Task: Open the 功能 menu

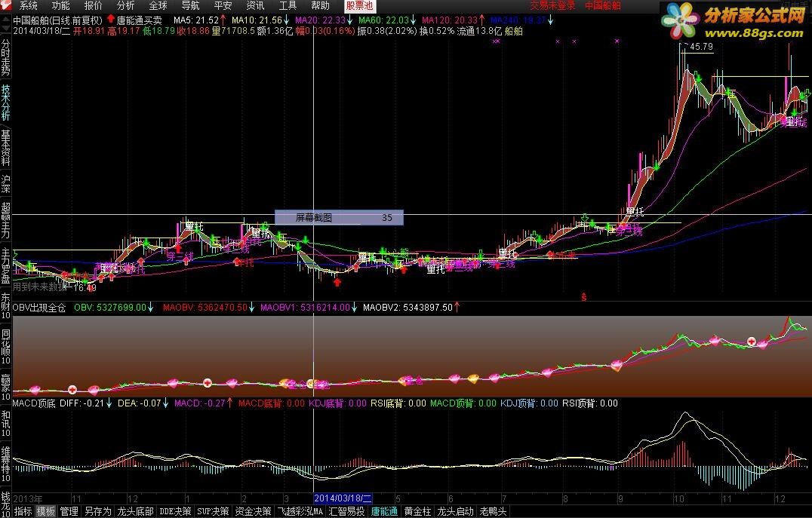Action: pyautogui.click(x=60, y=6)
